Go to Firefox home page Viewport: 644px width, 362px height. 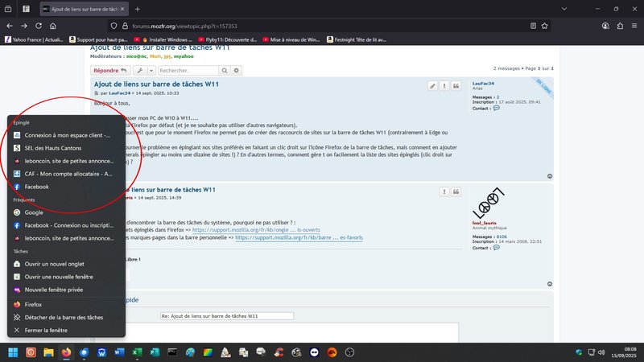pyautogui.click(x=53, y=26)
